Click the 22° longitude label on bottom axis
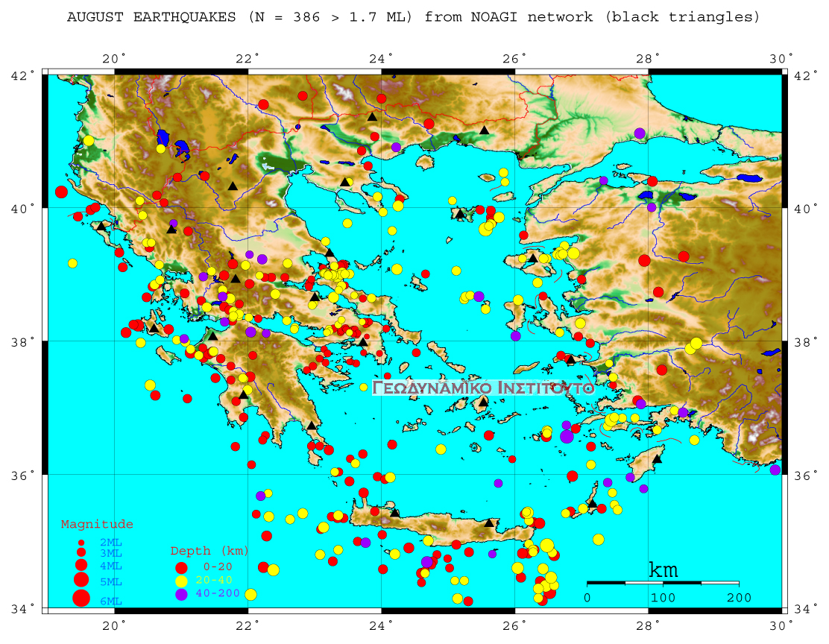This screenshot has height=644, width=829. click(248, 626)
